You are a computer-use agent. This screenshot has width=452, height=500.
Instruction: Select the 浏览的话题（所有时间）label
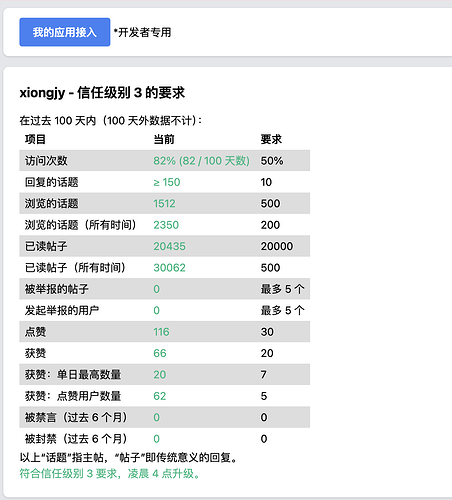click(x=81, y=225)
